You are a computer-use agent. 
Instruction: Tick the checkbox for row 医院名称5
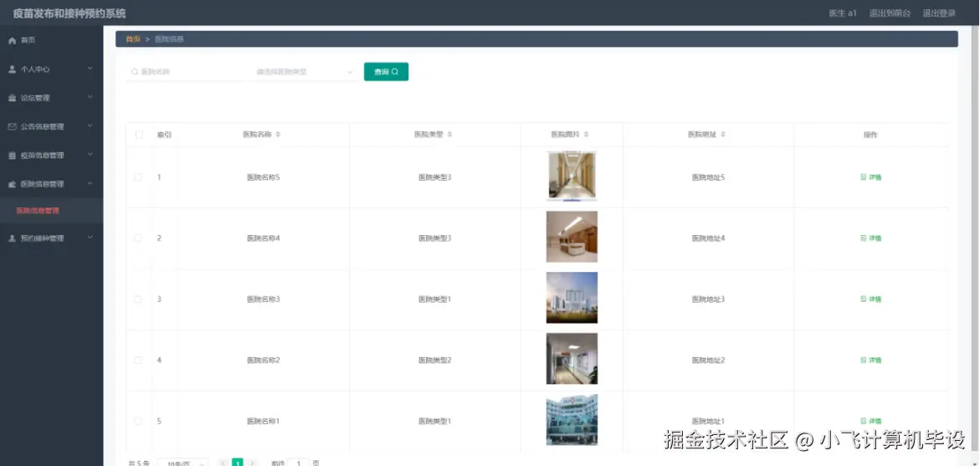pyautogui.click(x=138, y=177)
